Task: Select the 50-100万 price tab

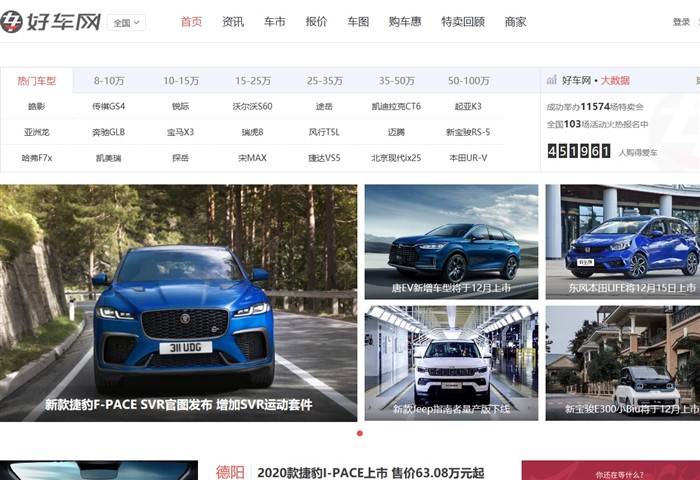Action: click(x=469, y=81)
